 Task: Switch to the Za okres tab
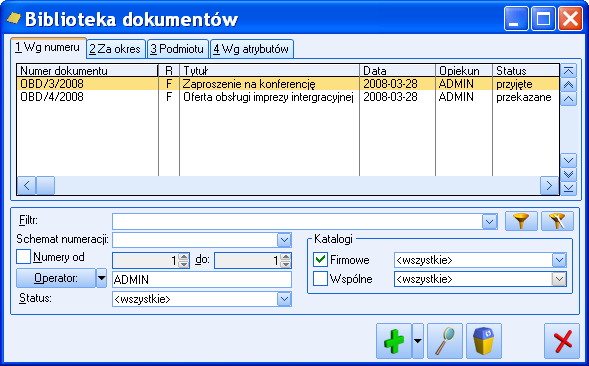[115, 49]
